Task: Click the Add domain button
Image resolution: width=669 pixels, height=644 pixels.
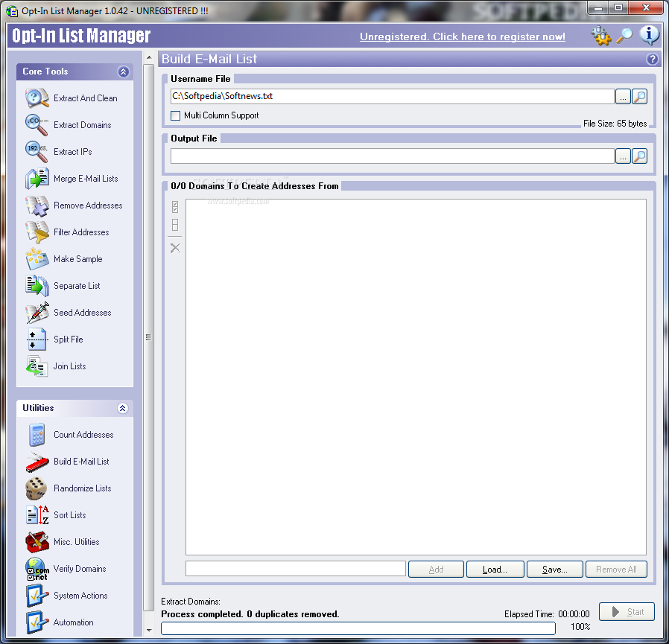Action: pyautogui.click(x=436, y=570)
